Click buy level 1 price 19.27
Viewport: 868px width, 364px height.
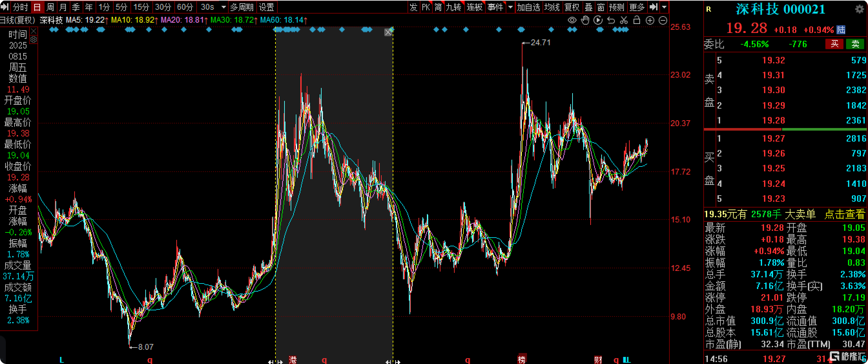click(774, 138)
